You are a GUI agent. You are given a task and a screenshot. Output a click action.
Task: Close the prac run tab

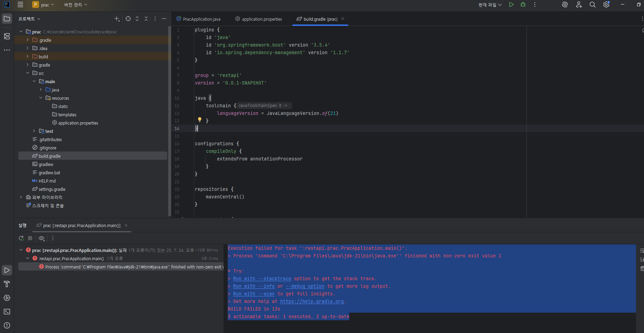(x=126, y=225)
